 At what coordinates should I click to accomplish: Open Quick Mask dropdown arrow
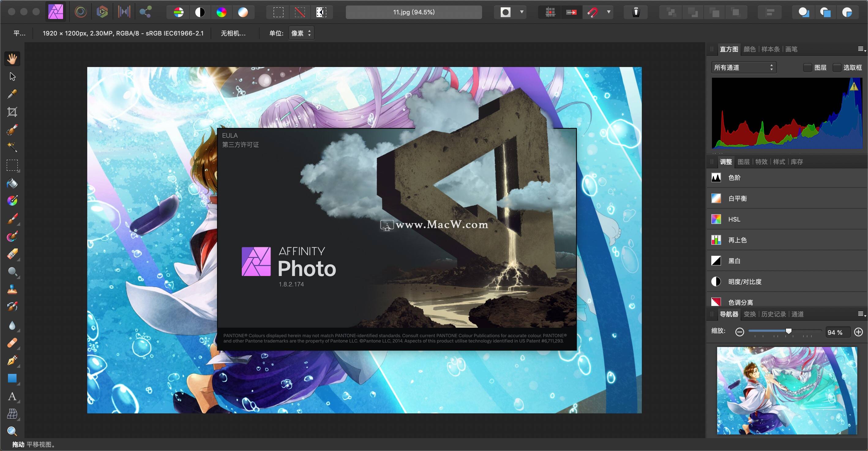coord(522,12)
